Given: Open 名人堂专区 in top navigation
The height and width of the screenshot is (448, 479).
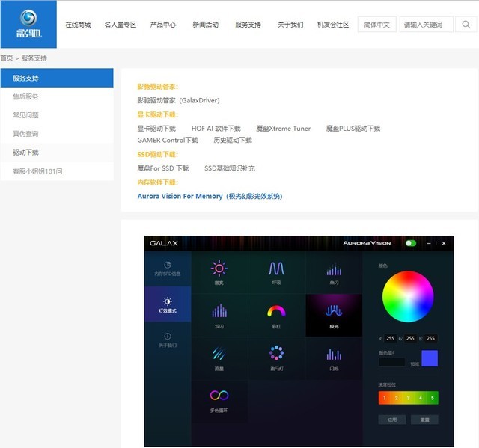Looking at the screenshot, I should coord(120,25).
